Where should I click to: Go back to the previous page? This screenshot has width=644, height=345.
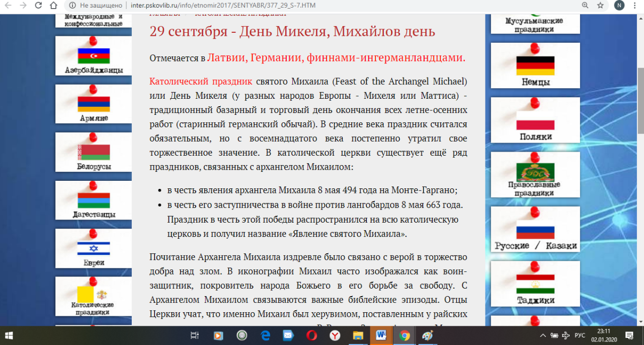point(9,6)
